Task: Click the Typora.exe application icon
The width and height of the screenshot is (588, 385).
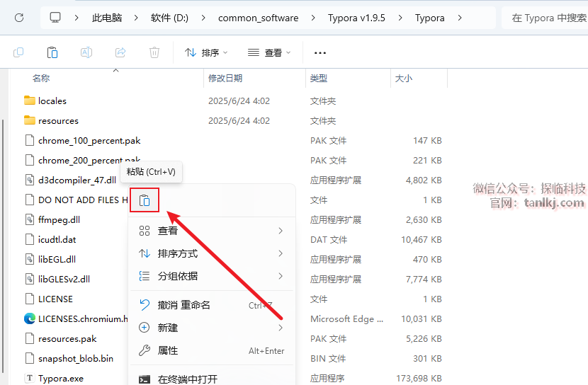Action: click(x=29, y=378)
